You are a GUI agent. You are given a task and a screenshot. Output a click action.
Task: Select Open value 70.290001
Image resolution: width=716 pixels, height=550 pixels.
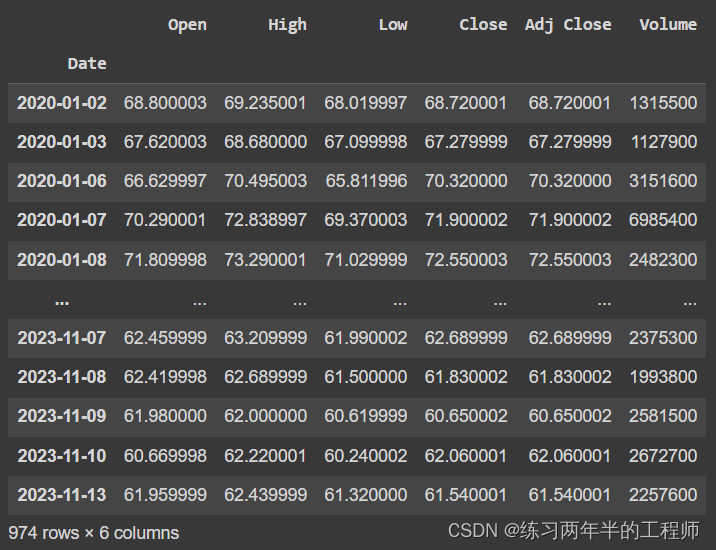click(165, 220)
